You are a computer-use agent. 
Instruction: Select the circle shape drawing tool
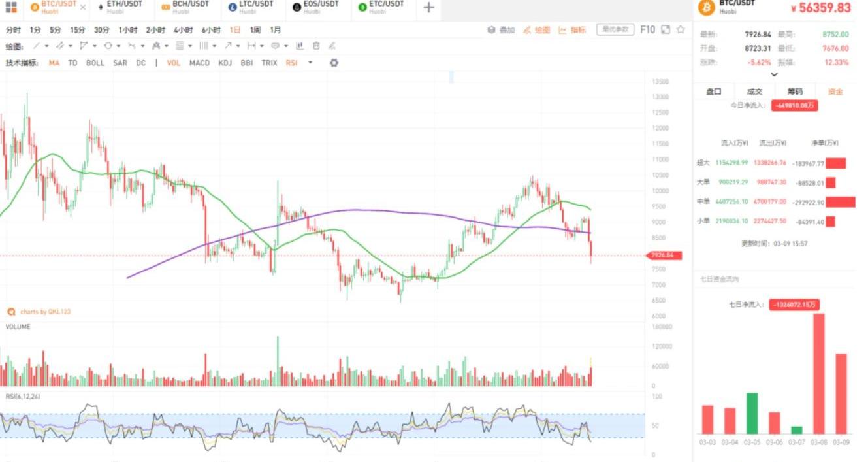(108, 46)
